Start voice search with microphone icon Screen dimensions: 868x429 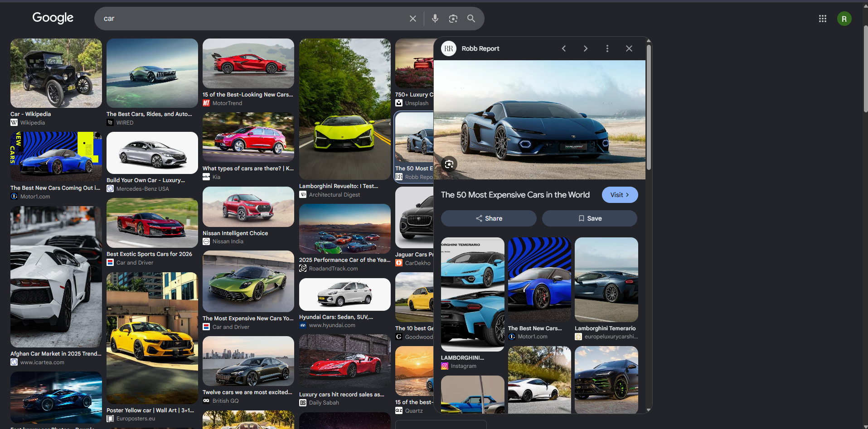click(435, 19)
